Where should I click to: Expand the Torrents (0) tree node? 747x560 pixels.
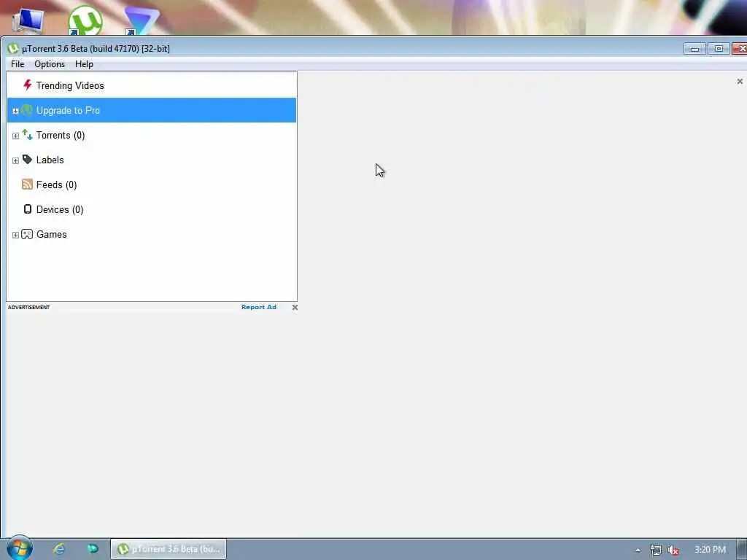click(15, 136)
